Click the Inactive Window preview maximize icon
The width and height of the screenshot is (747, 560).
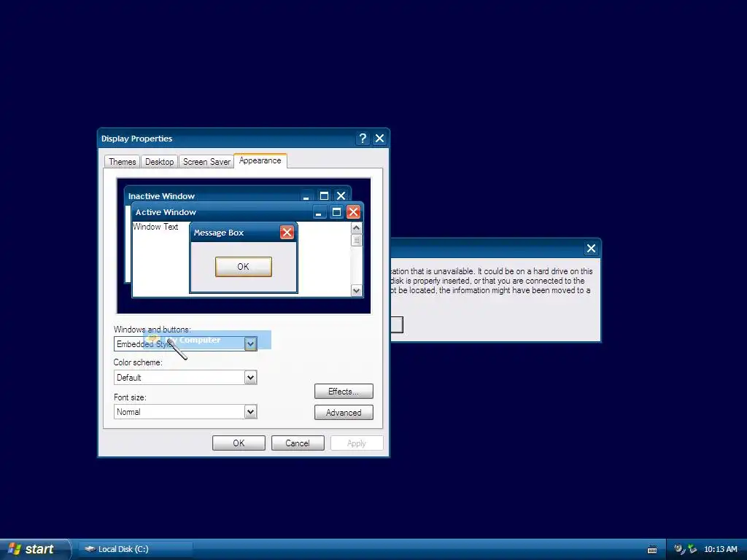[x=324, y=195]
